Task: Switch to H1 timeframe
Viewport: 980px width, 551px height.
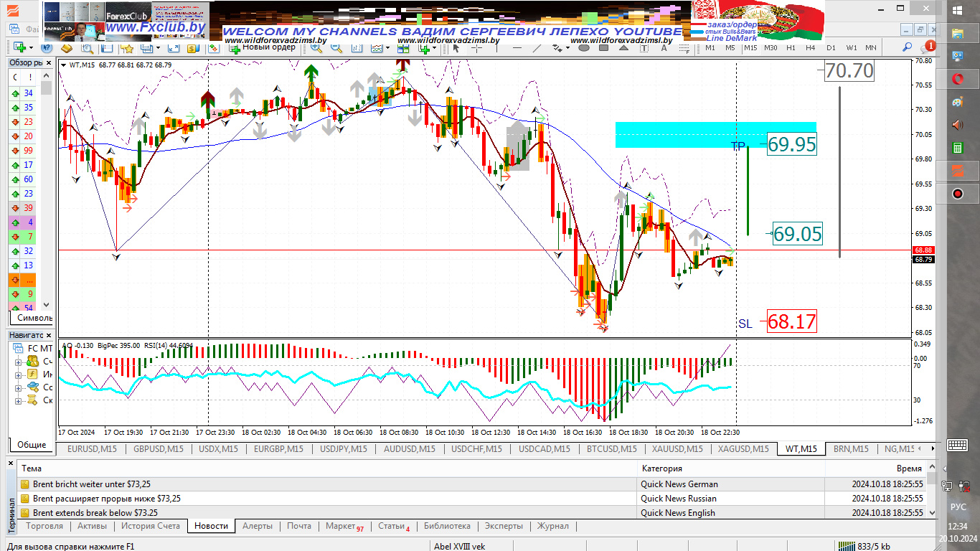Action: (791, 47)
